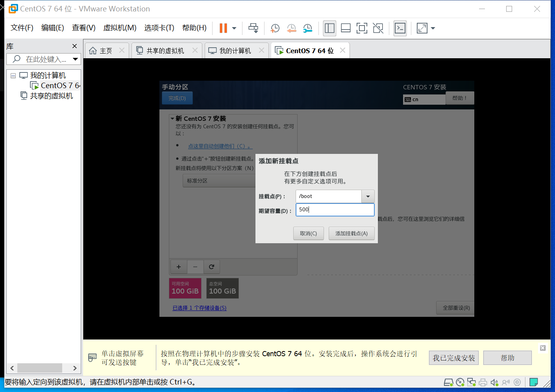555x392 pixels.
Task: Open the power options arrow beside the pause icon
Action: coord(234,28)
